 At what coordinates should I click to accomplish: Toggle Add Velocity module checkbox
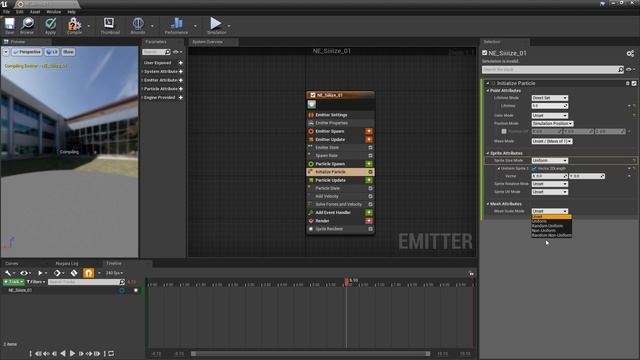point(370,196)
